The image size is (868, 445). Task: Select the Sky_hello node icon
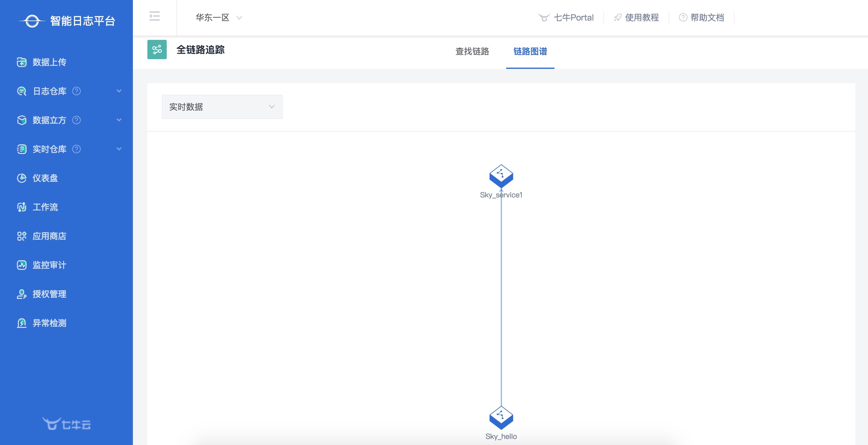pos(501,418)
